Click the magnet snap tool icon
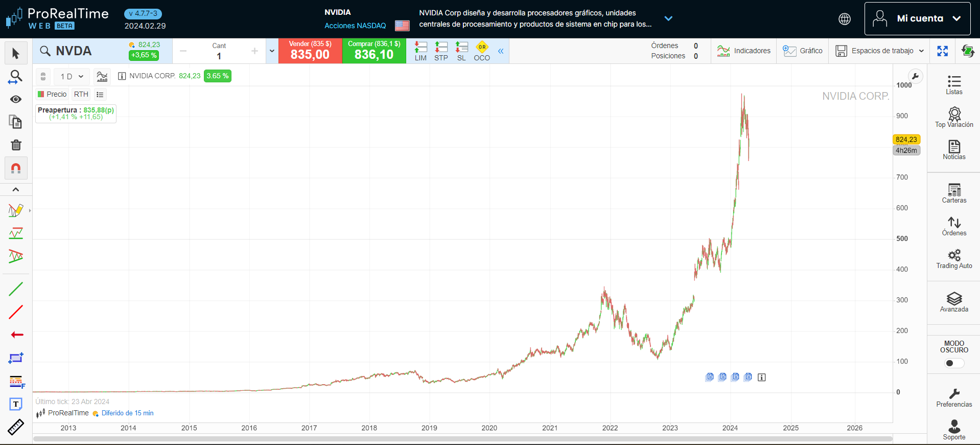The width and height of the screenshot is (980, 445). 16,168
